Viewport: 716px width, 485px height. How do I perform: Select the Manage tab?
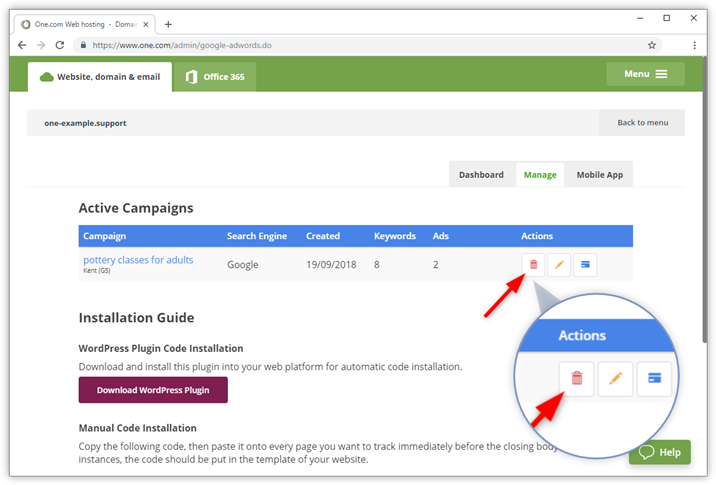(x=540, y=175)
